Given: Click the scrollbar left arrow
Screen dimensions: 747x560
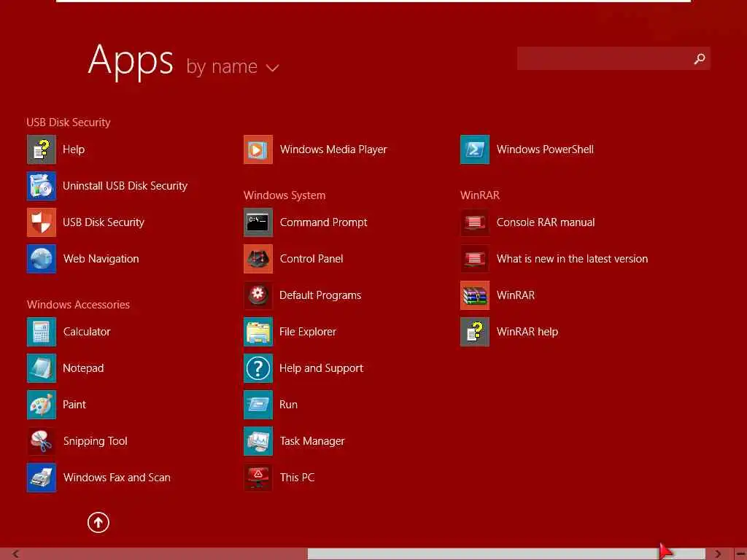Looking at the screenshot, I should click(16, 554).
